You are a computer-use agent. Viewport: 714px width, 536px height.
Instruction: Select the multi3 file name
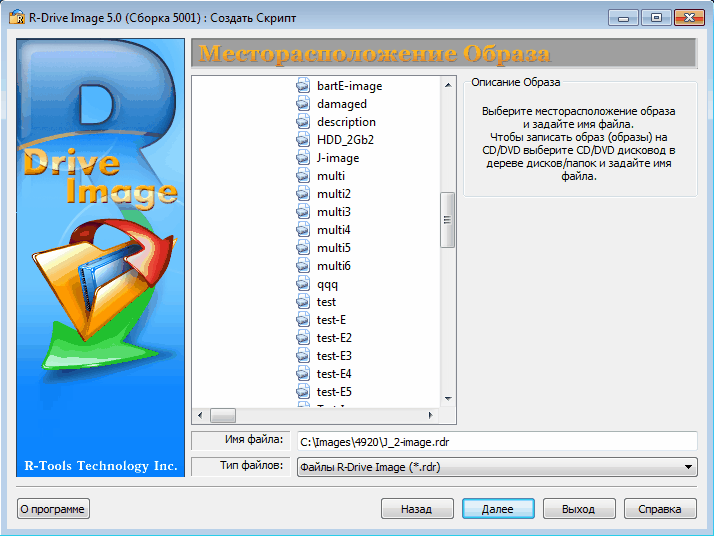coord(334,212)
